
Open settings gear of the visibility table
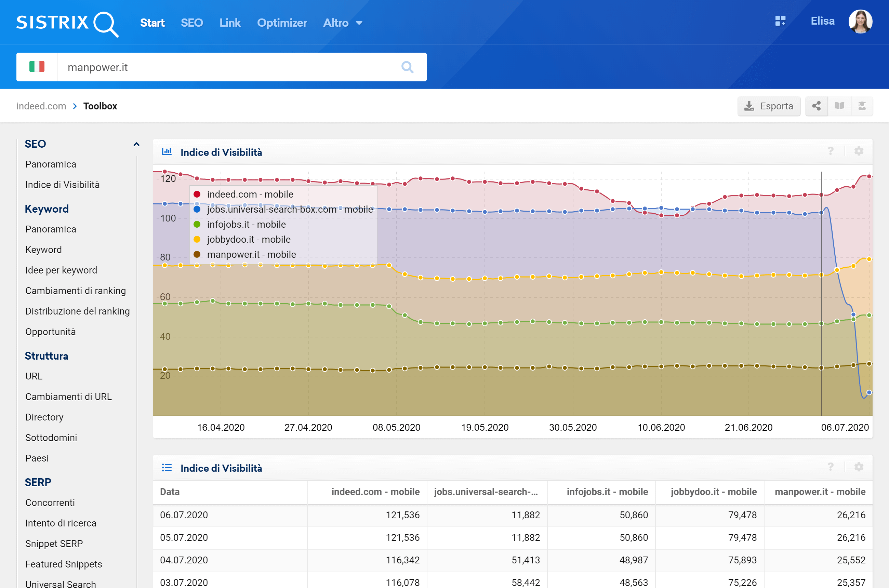point(859,467)
